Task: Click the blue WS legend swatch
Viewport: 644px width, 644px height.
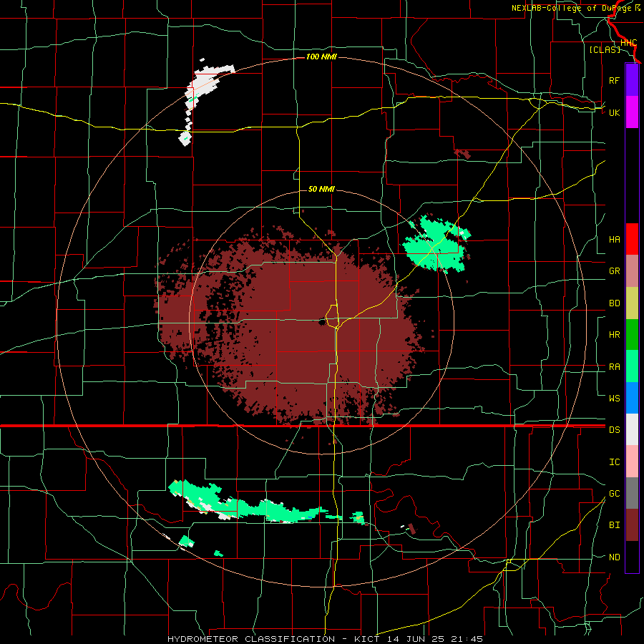Action: tap(632, 398)
